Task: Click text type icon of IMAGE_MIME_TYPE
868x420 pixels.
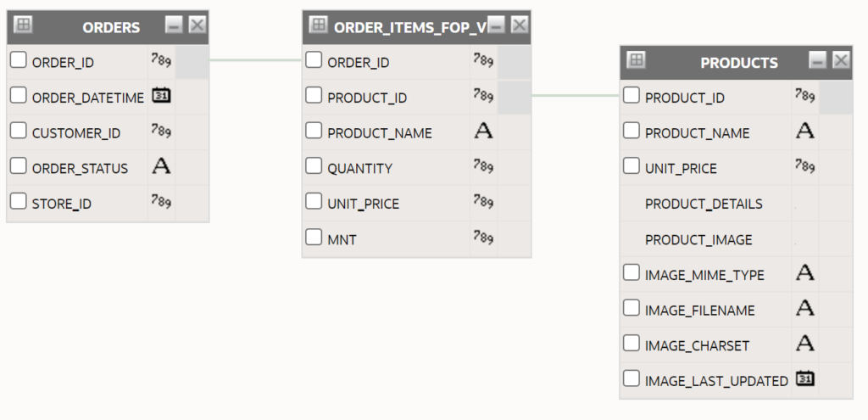Action: click(805, 272)
